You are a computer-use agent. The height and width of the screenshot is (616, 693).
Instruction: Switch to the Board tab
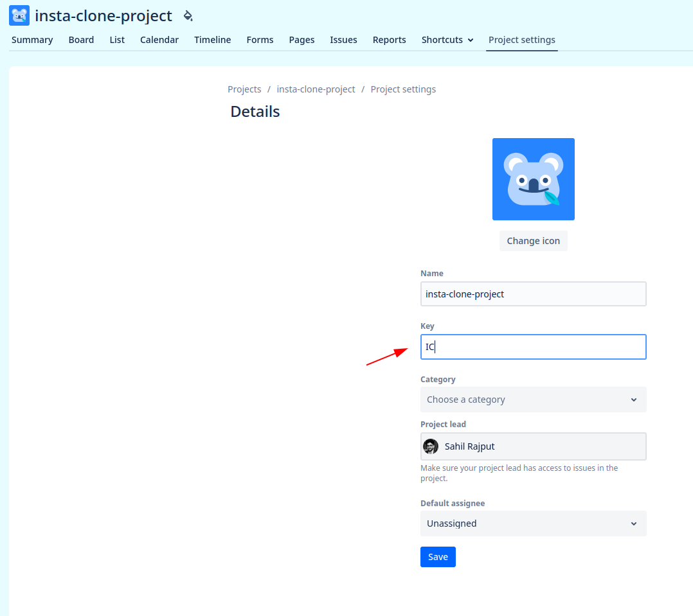point(81,40)
